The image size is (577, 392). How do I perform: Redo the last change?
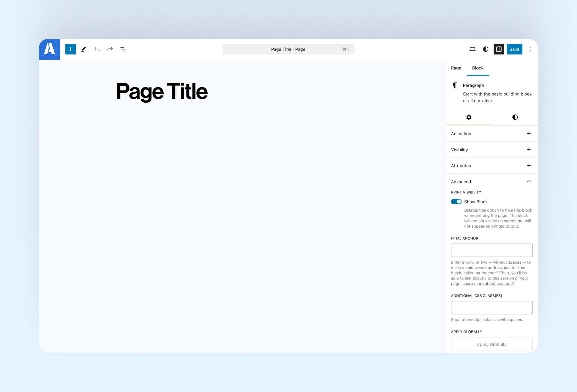point(110,49)
